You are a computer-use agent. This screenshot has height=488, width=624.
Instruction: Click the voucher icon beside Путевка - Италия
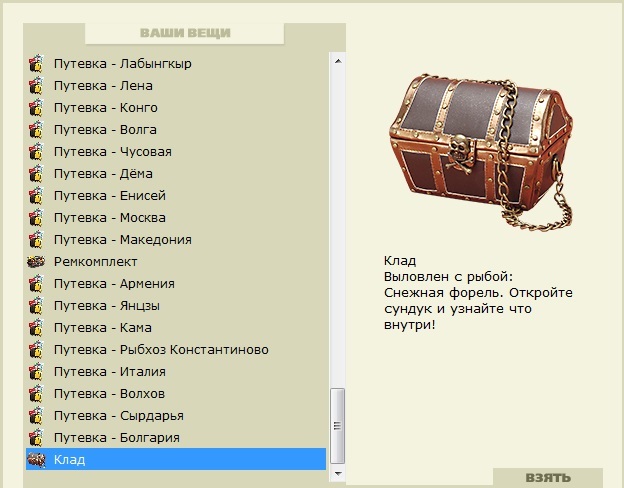tap(36, 372)
